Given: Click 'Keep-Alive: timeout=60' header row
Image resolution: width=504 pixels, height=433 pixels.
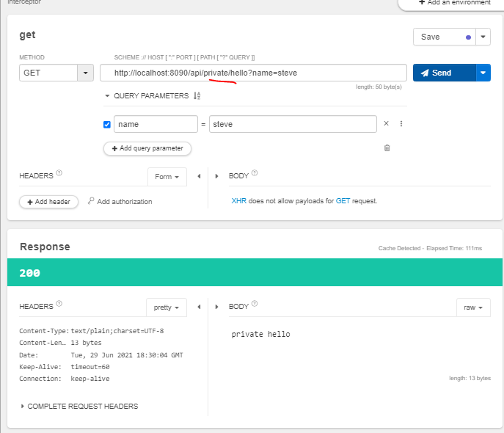Looking at the screenshot, I should 65,367.
